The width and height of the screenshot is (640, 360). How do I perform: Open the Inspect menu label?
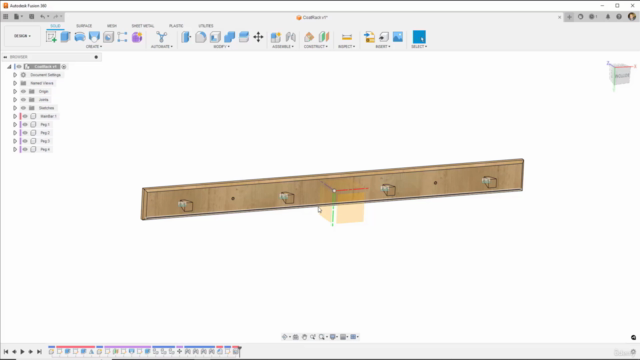pyautogui.click(x=347, y=47)
